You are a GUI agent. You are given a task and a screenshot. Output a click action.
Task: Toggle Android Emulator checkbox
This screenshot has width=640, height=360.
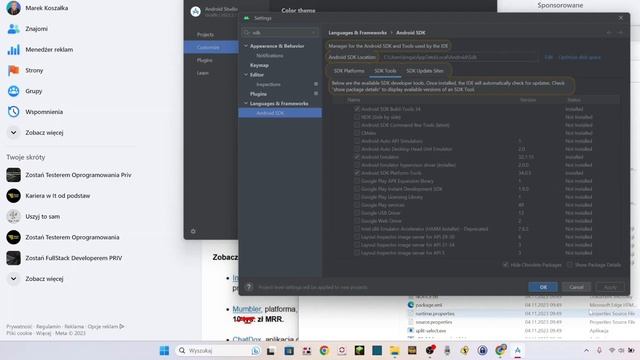pos(357,157)
